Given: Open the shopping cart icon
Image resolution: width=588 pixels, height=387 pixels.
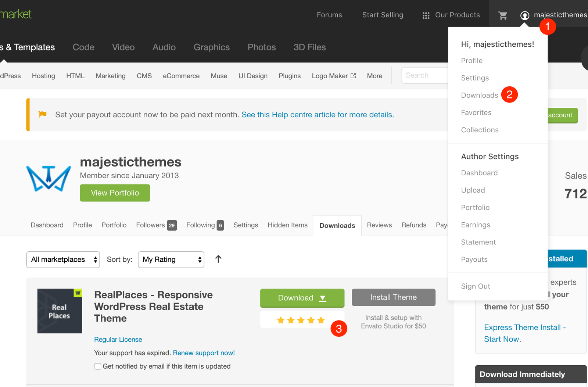Looking at the screenshot, I should coord(503,15).
